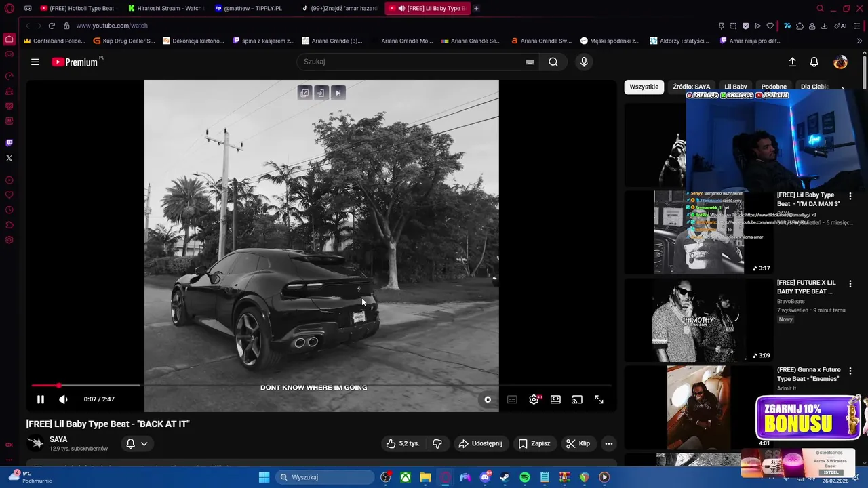Open options menu for FUTURE X LIL BABY video
868x488 pixels.
click(850, 283)
